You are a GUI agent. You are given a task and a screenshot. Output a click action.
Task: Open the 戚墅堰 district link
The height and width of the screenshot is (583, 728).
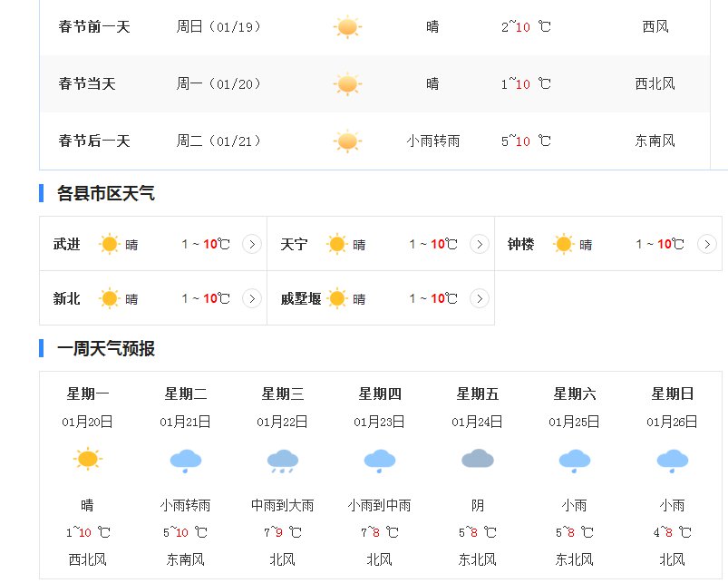click(301, 298)
